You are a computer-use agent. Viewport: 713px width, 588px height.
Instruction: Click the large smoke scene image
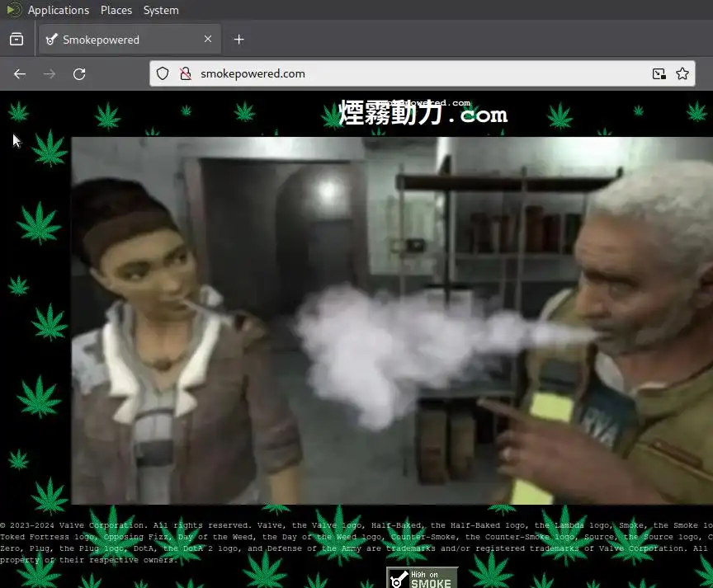point(392,320)
